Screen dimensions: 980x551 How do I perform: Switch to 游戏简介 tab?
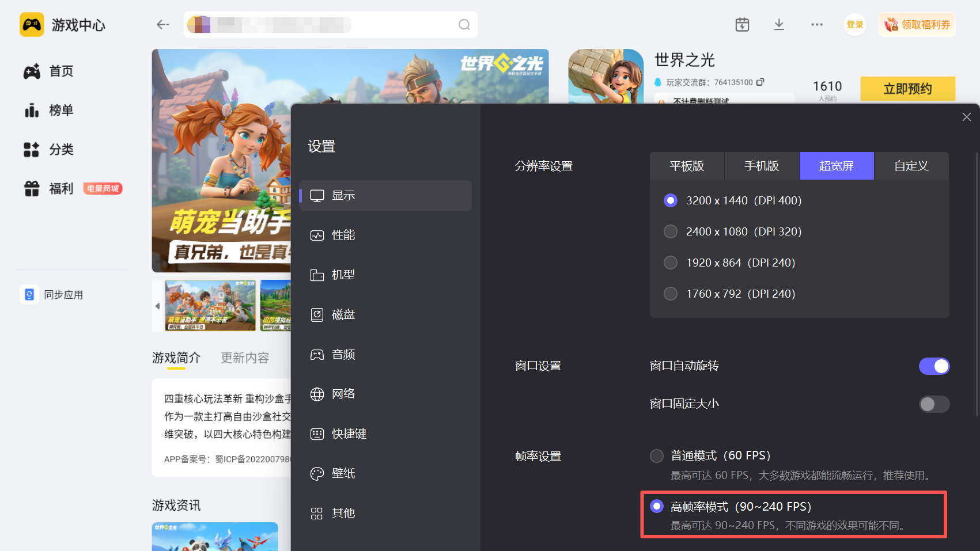(176, 358)
